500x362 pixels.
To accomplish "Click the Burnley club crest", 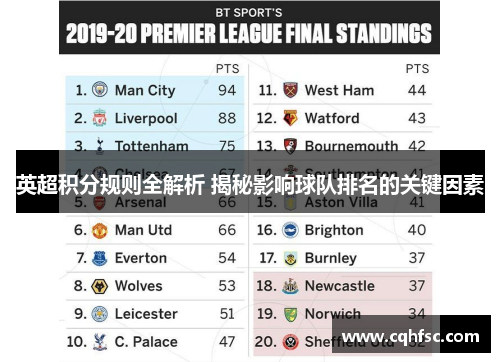I will (290, 258).
